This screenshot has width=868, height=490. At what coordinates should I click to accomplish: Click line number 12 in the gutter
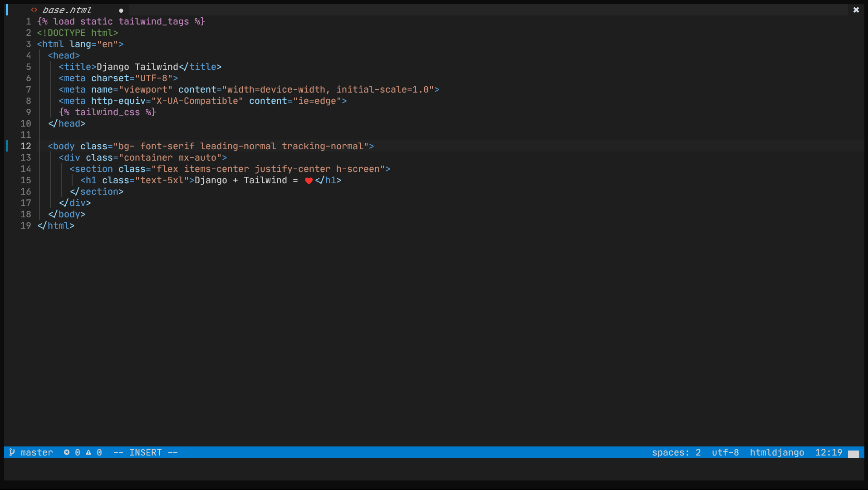click(x=26, y=146)
